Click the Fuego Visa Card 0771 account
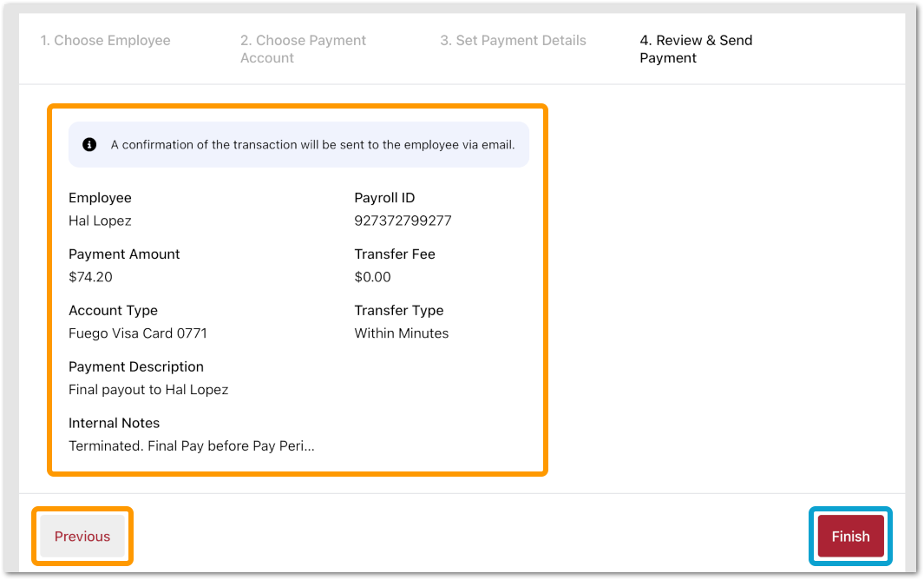 point(138,333)
